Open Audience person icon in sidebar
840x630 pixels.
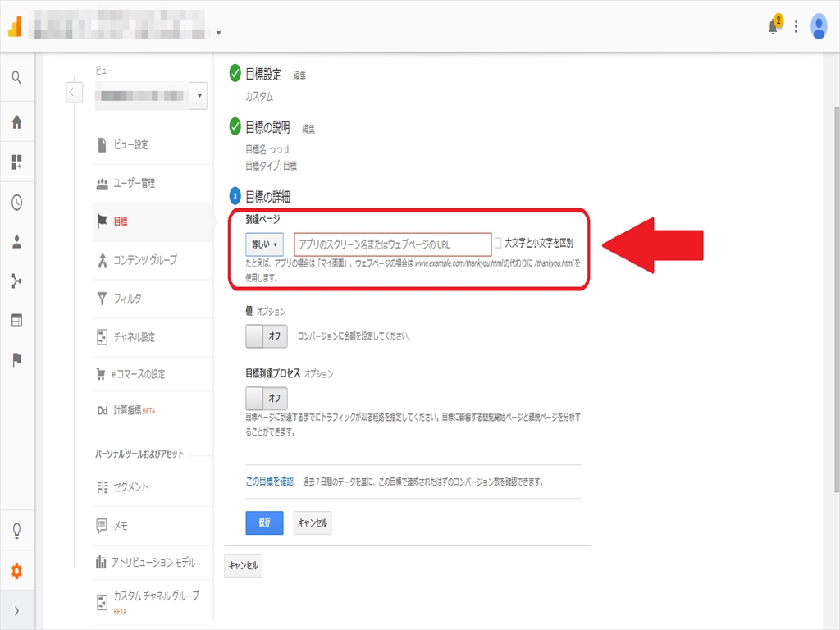16,242
